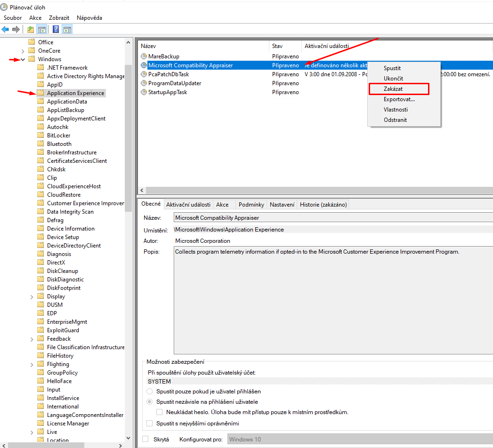Screen dimensions: 493x448
Task: Click the GroupPolicy folder icon
Action: click(x=40, y=372)
